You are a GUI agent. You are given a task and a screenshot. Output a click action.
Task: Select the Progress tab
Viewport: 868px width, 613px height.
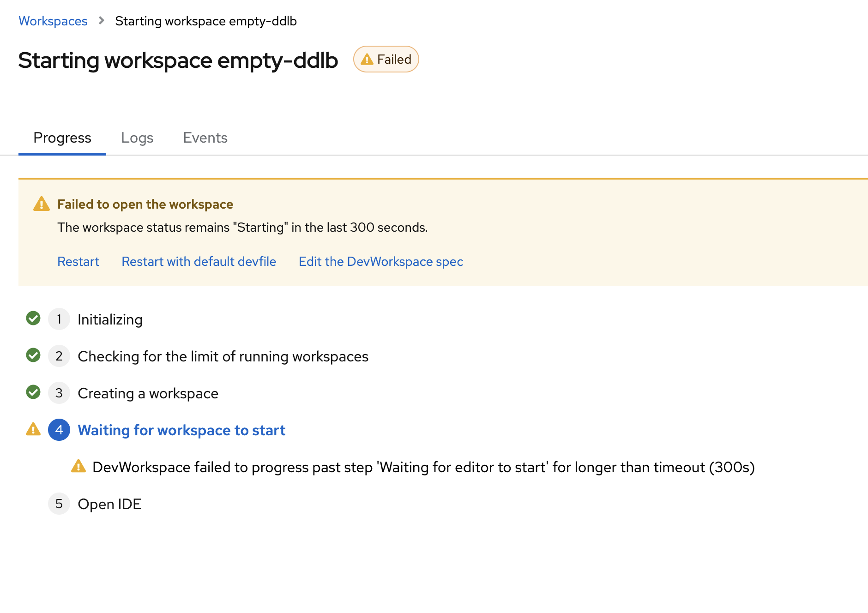[x=62, y=138]
